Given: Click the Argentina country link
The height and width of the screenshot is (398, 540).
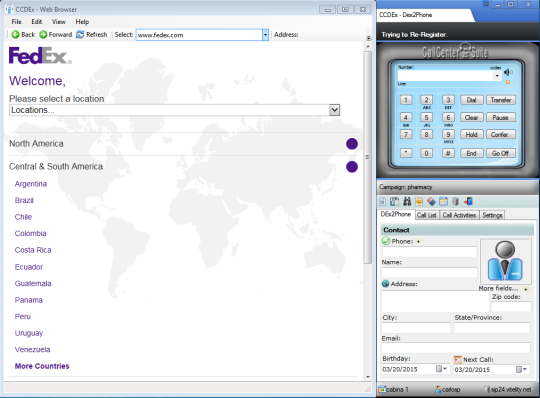Looking at the screenshot, I should pos(31,184).
